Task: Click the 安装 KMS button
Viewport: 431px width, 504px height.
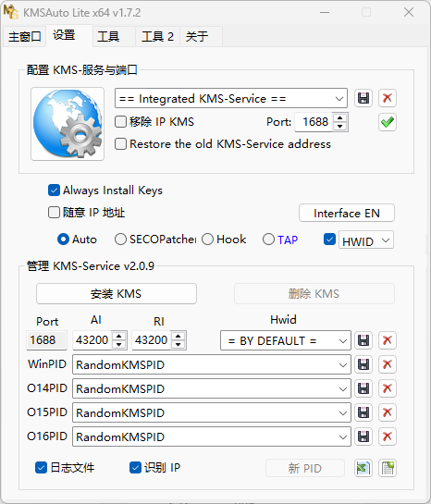Action: [x=117, y=293]
